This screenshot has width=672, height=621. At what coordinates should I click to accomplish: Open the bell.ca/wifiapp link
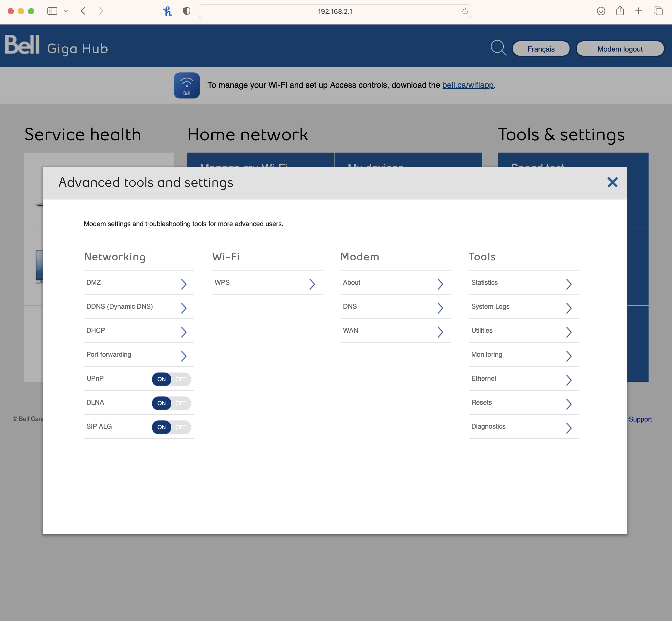(468, 85)
